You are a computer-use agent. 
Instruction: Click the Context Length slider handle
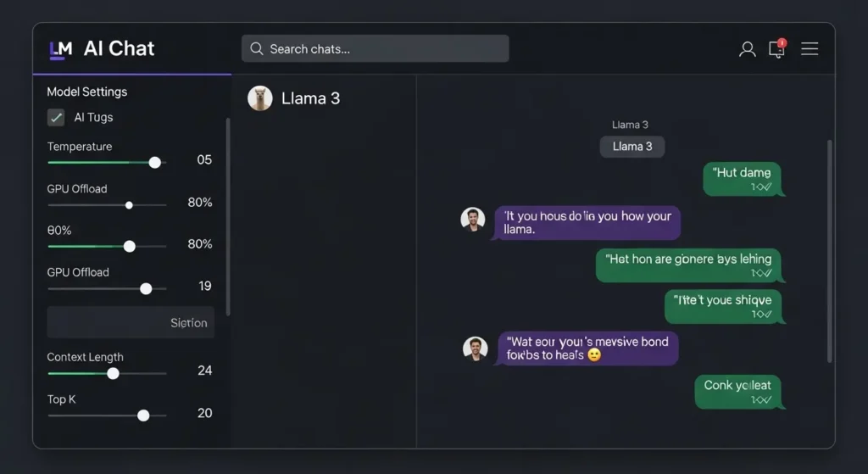click(x=113, y=373)
